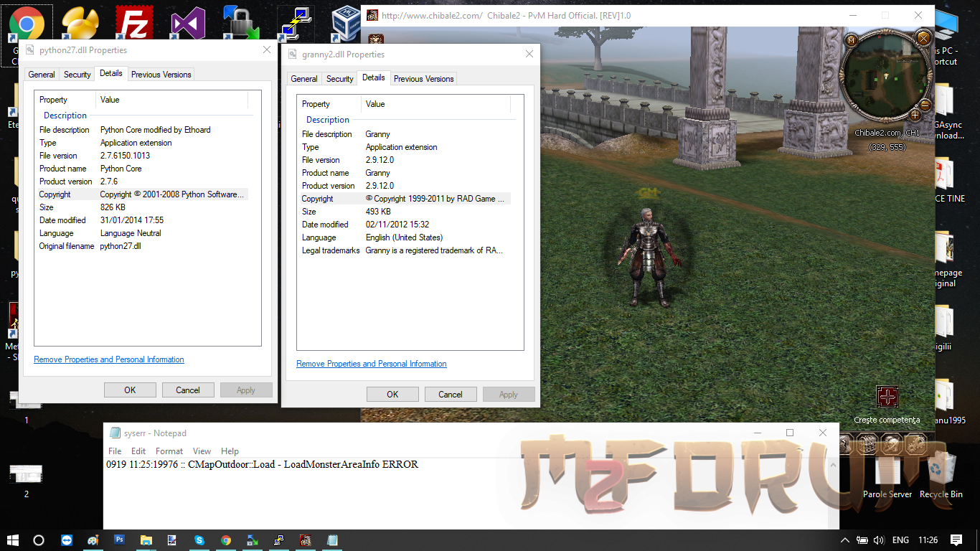Open the Windows Start menu

13,540
